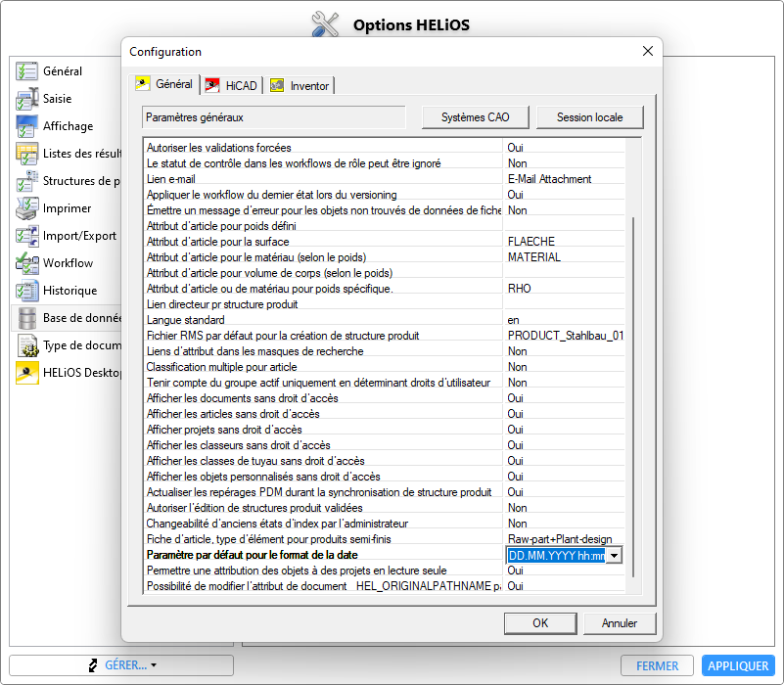Click the Inventor tab icon
Image resolution: width=784 pixels, height=685 pixels.
(x=277, y=85)
